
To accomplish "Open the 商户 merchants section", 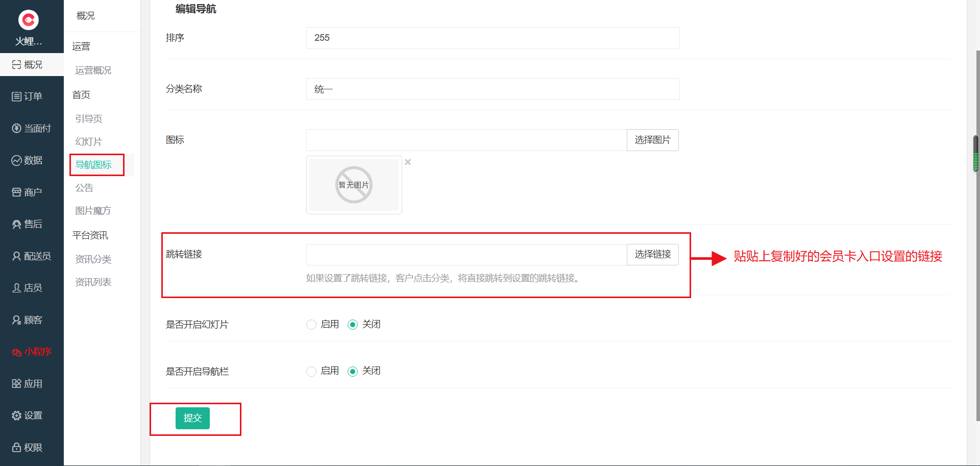I will coord(32,192).
